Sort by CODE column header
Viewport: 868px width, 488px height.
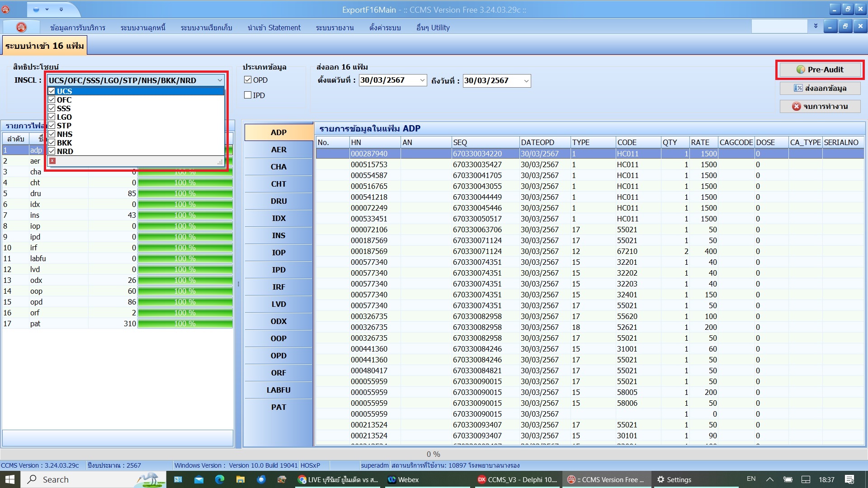[x=638, y=142]
